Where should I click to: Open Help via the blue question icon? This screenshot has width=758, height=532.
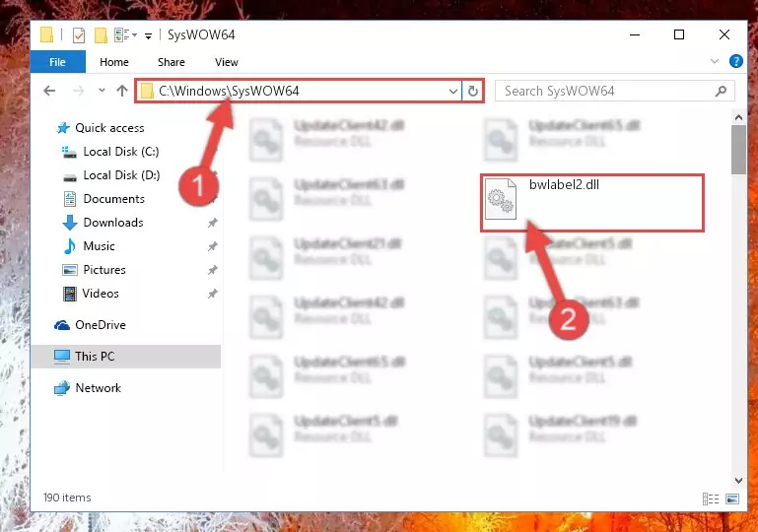pos(735,61)
